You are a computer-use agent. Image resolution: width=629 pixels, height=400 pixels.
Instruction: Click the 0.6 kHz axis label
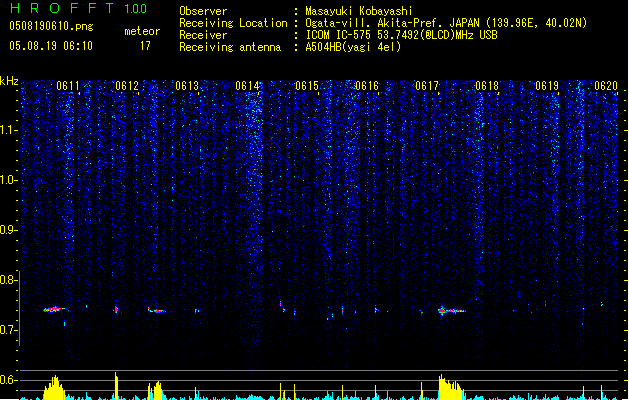[x=8, y=380]
